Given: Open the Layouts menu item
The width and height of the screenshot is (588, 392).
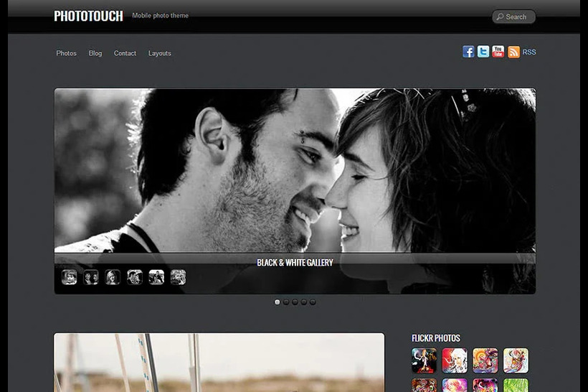Looking at the screenshot, I should pyautogui.click(x=159, y=53).
